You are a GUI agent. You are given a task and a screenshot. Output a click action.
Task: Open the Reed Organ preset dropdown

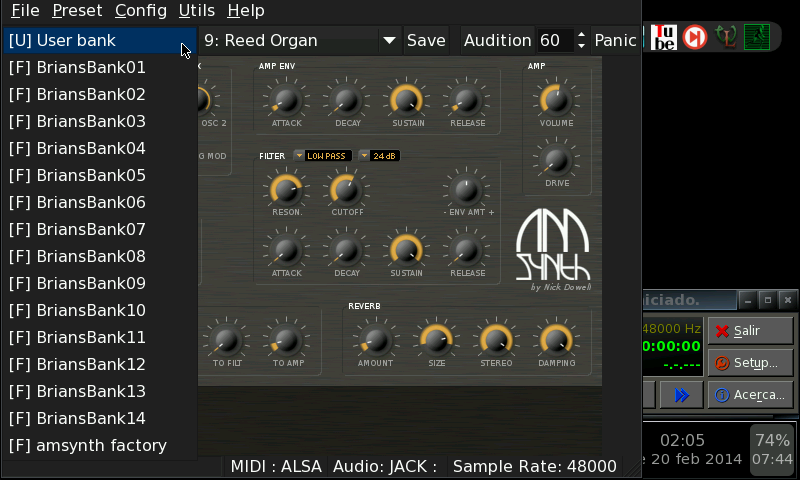pyautogui.click(x=300, y=40)
